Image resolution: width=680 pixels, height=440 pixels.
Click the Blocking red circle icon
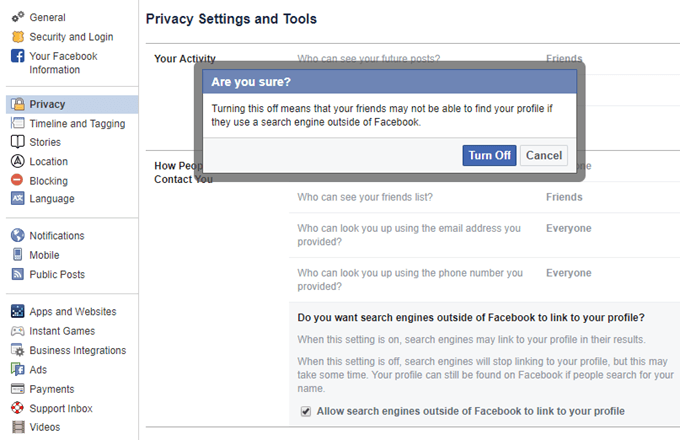pos(17,181)
